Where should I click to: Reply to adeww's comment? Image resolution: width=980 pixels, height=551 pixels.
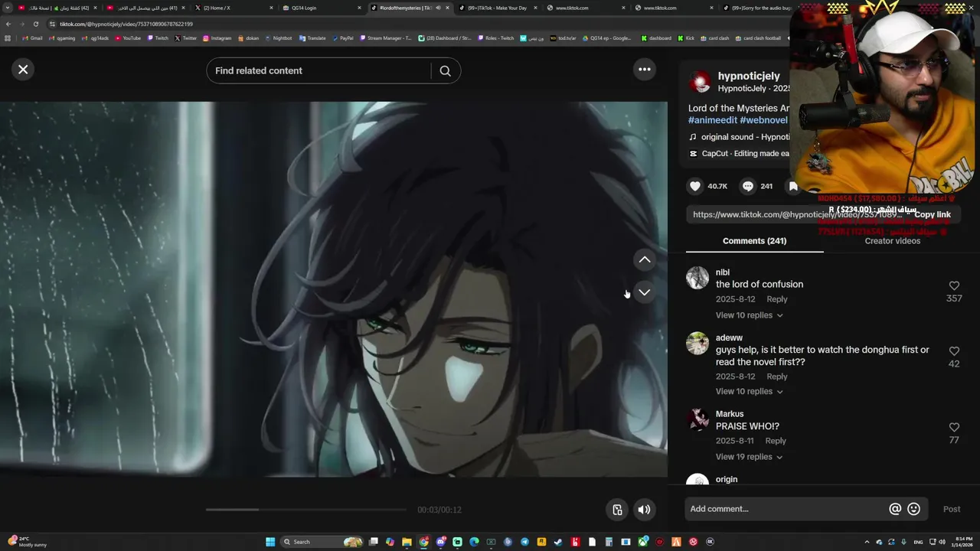pos(777,377)
